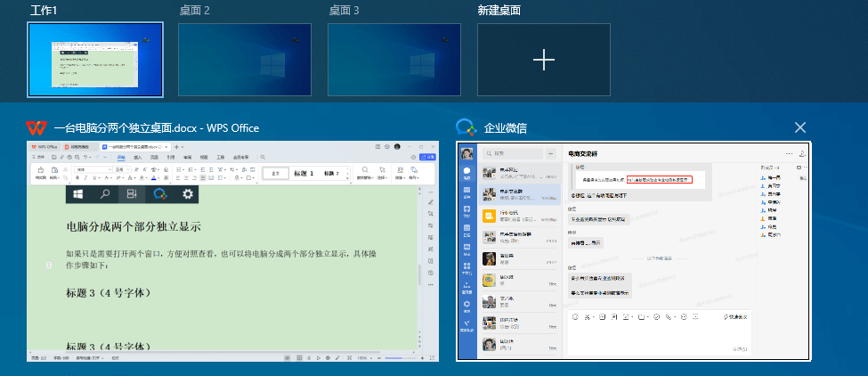Open the 页面 ribbon tab in WPS
Viewport: 868px width, 376px height.
point(154,158)
